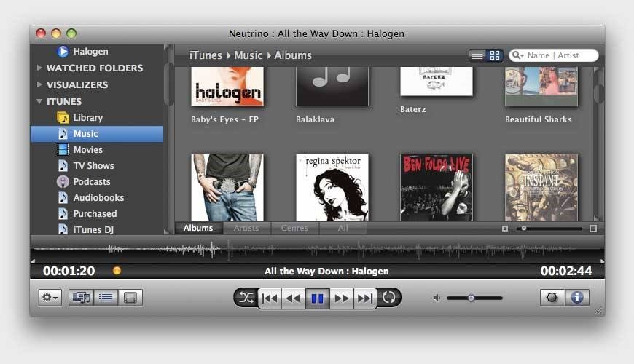Rewind the current track

(x=293, y=298)
